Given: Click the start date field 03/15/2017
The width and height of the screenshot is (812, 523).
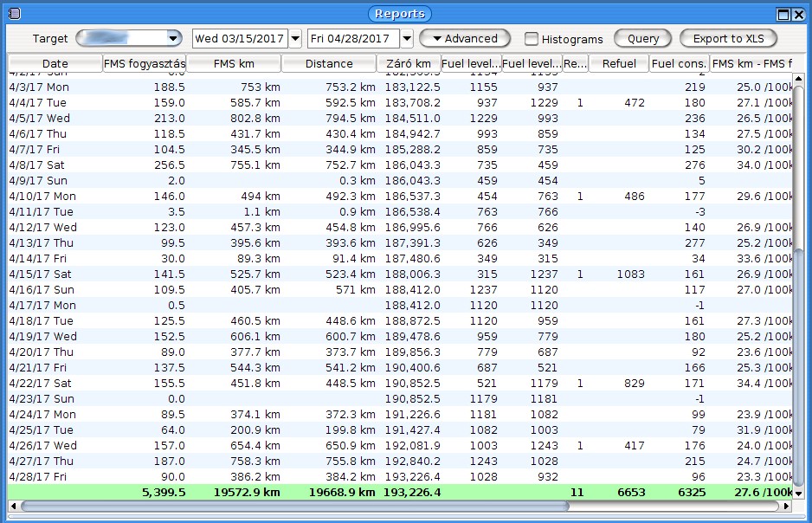Looking at the screenshot, I should tap(240, 39).
